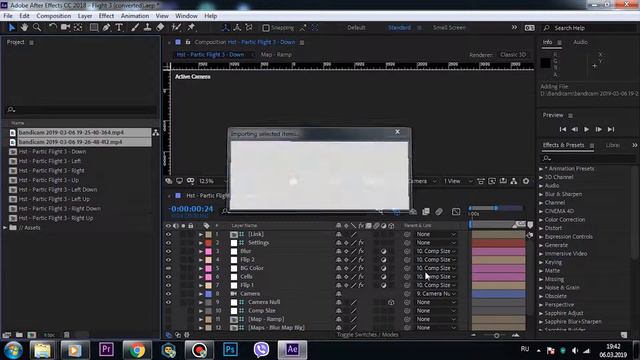The width and height of the screenshot is (640, 360).
Task: Expand the Settings layer properties
Action: [x=201, y=243]
